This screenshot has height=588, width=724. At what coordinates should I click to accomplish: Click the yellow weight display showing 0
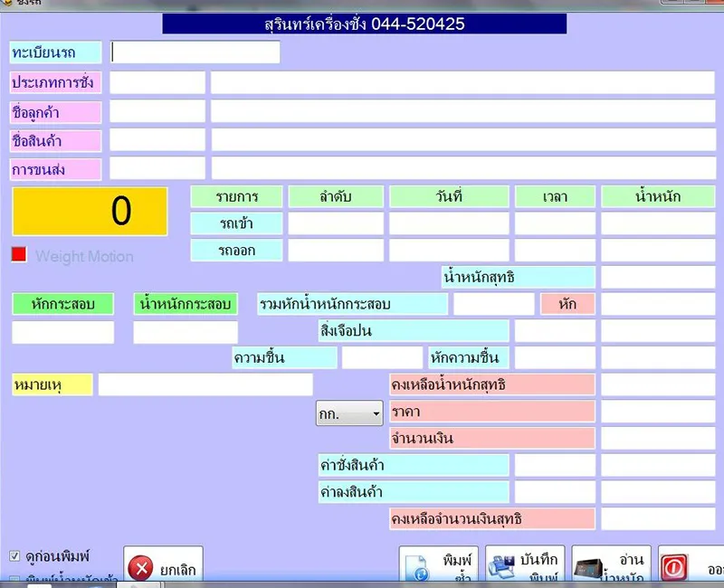[x=90, y=212]
